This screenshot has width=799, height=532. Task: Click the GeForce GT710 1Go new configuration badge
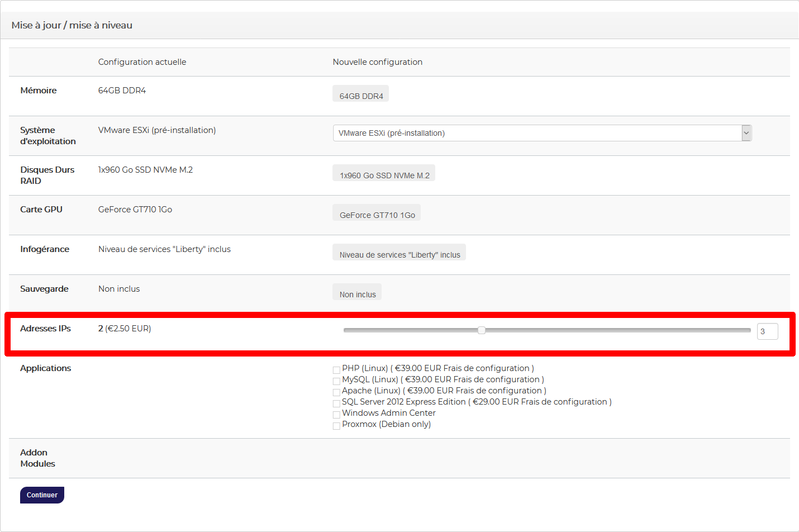tap(377, 213)
